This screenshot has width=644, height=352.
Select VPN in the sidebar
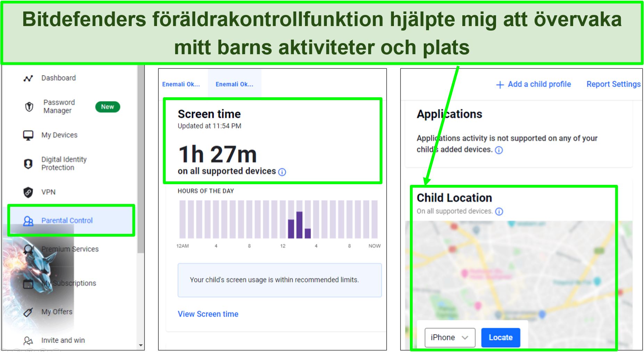[48, 192]
